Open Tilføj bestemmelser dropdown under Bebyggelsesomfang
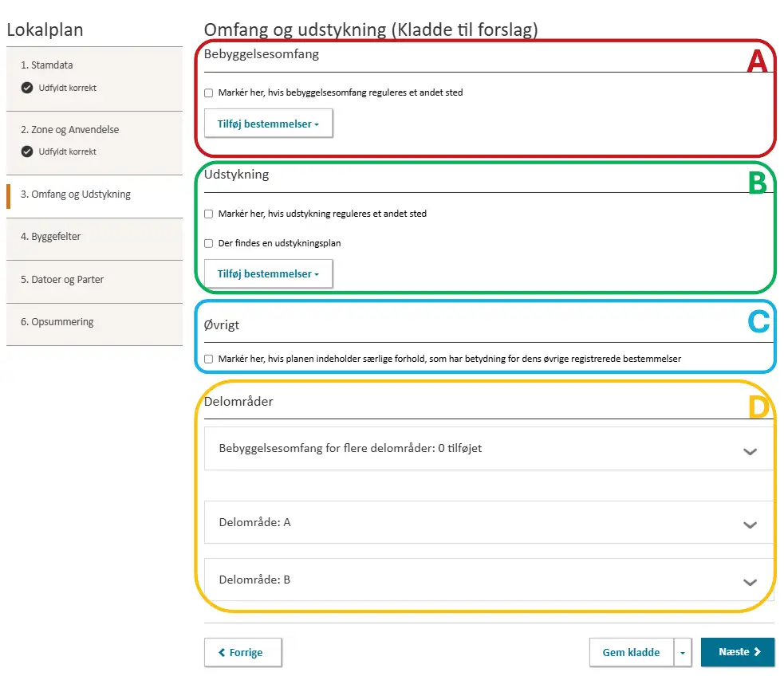The width and height of the screenshot is (784, 676). (268, 124)
